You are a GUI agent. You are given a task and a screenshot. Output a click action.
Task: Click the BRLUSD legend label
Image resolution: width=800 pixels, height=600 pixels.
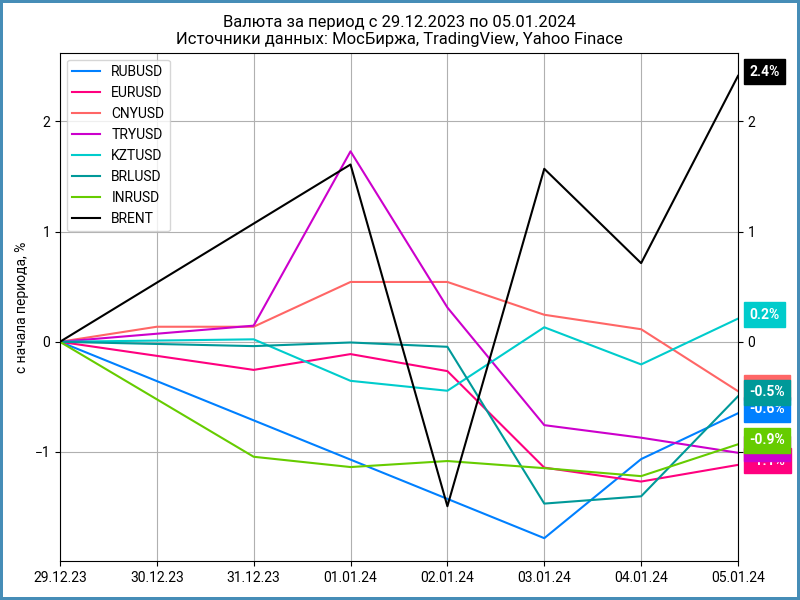[x=136, y=176]
